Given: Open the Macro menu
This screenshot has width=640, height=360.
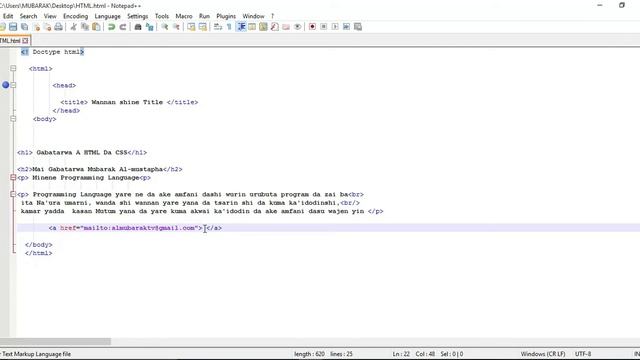Looking at the screenshot, I should 184,16.
